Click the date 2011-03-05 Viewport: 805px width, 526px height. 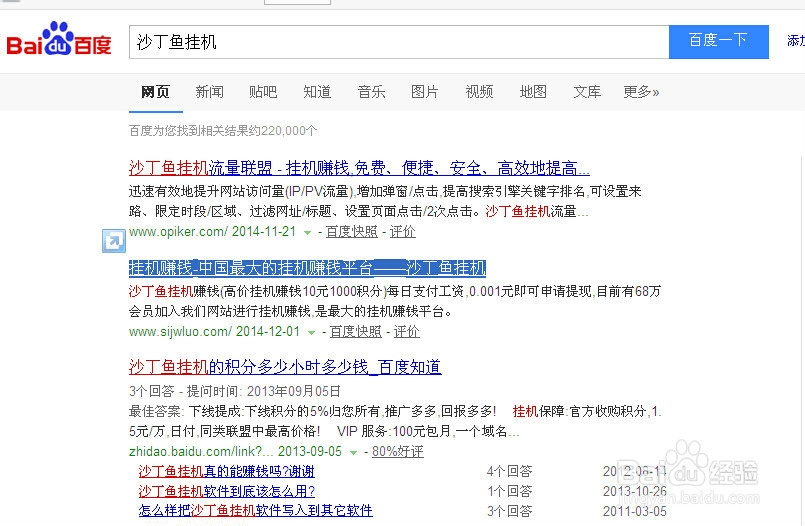(635, 511)
